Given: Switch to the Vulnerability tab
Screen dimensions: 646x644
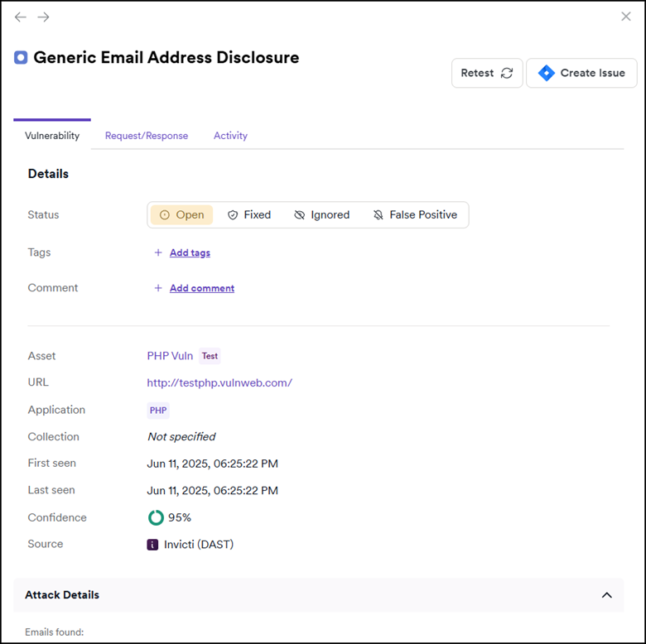Looking at the screenshot, I should tap(52, 136).
